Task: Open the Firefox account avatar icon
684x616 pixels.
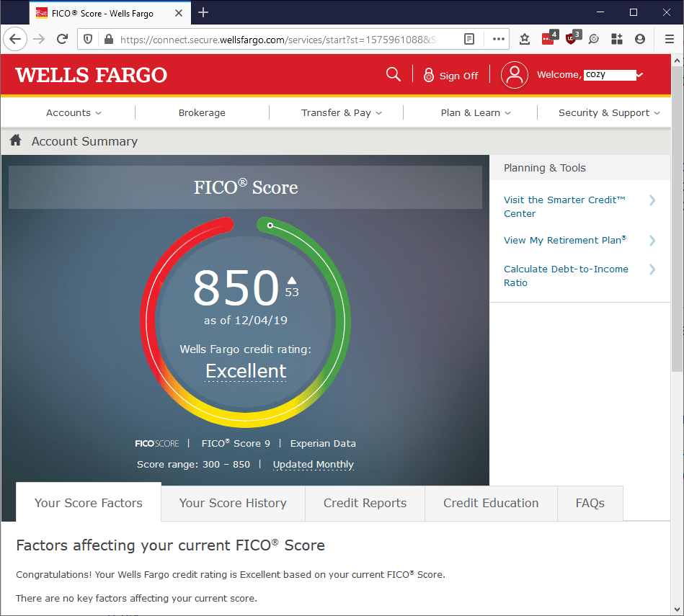Action: coord(640,39)
